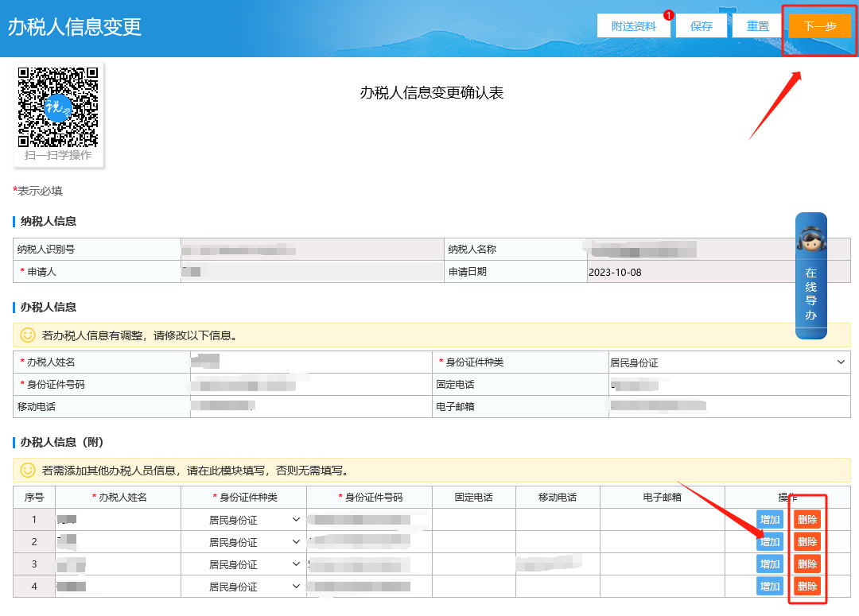Screen dimensions: 859x616
Task: Click the 保存 button to save
Action: coord(701,25)
